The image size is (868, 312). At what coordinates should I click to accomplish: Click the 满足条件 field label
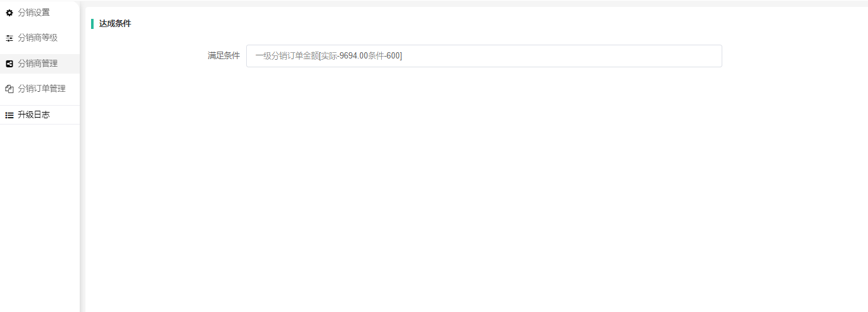click(x=224, y=56)
